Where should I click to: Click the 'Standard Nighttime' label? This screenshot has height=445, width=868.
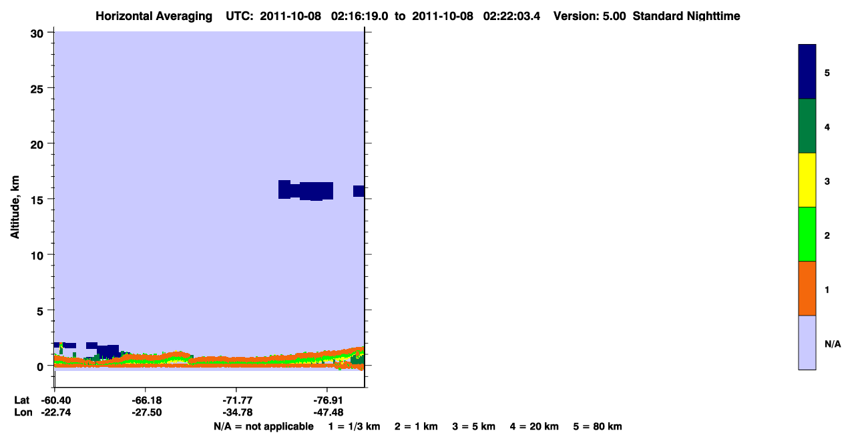point(686,16)
